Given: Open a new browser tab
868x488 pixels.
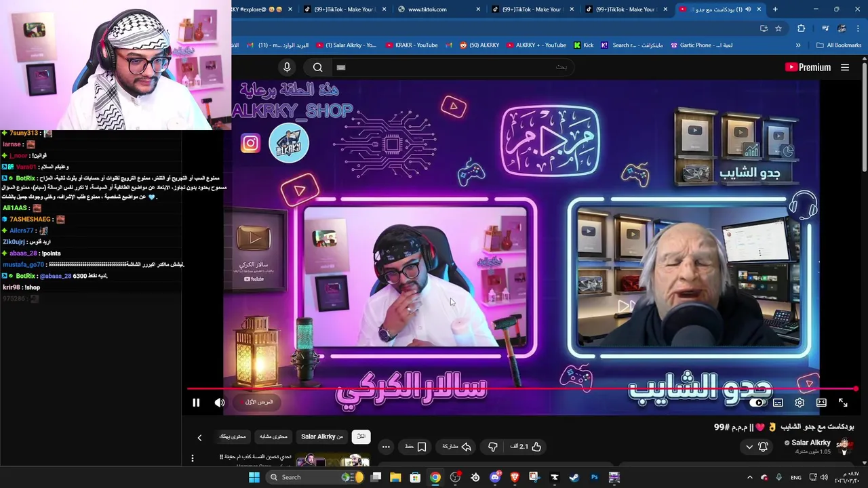Looking at the screenshot, I should point(775,9).
